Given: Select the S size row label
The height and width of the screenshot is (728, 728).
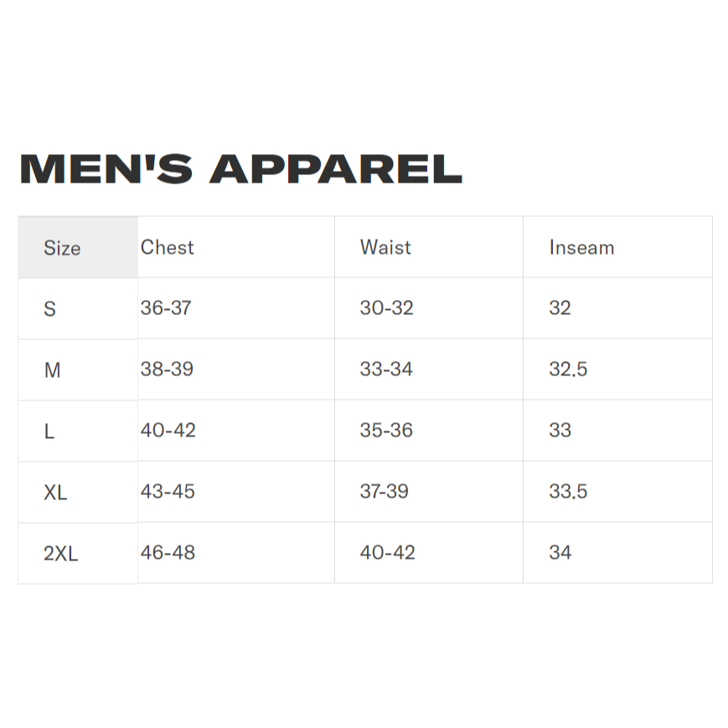Looking at the screenshot, I should [x=49, y=309].
